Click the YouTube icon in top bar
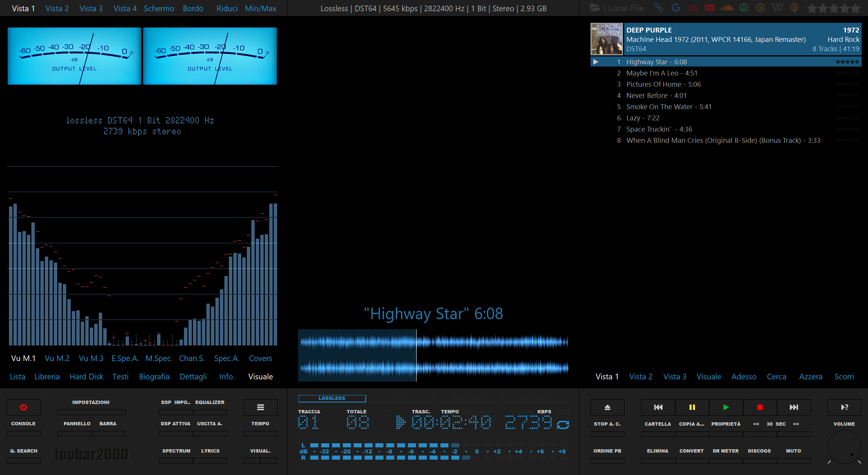The image size is (868, 475). coord(709,8)
